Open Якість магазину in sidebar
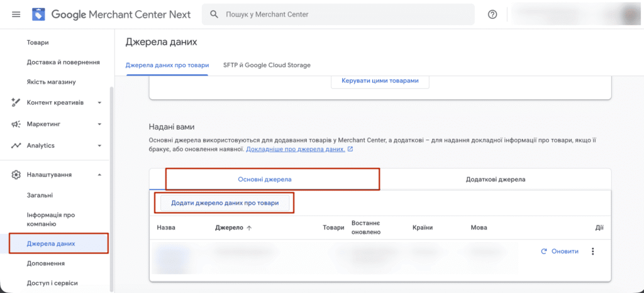 (52, 82)
